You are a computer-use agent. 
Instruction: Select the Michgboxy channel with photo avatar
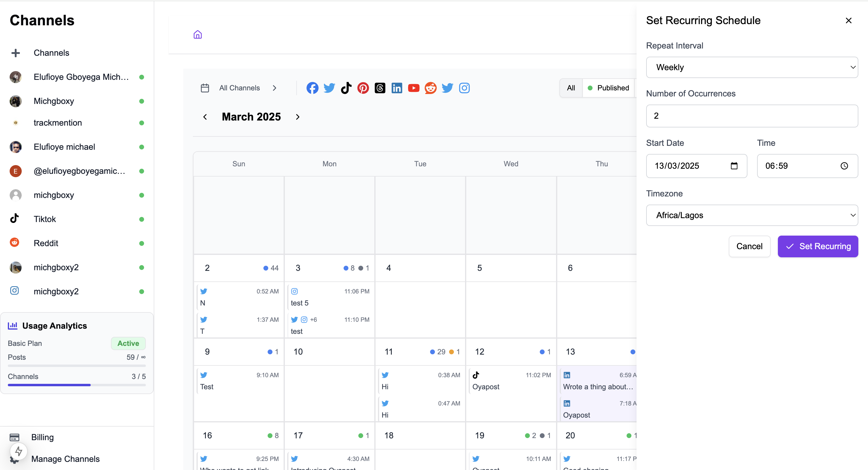tap(77, 101)
